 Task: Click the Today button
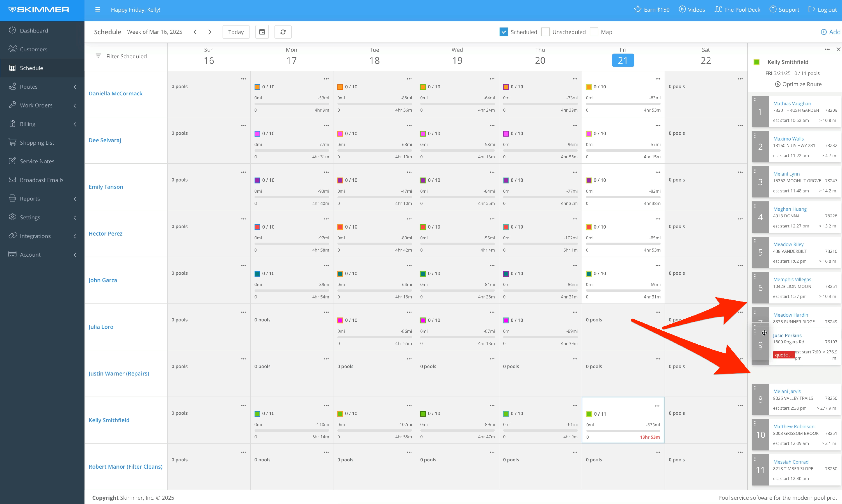click(x=236, y=32)
